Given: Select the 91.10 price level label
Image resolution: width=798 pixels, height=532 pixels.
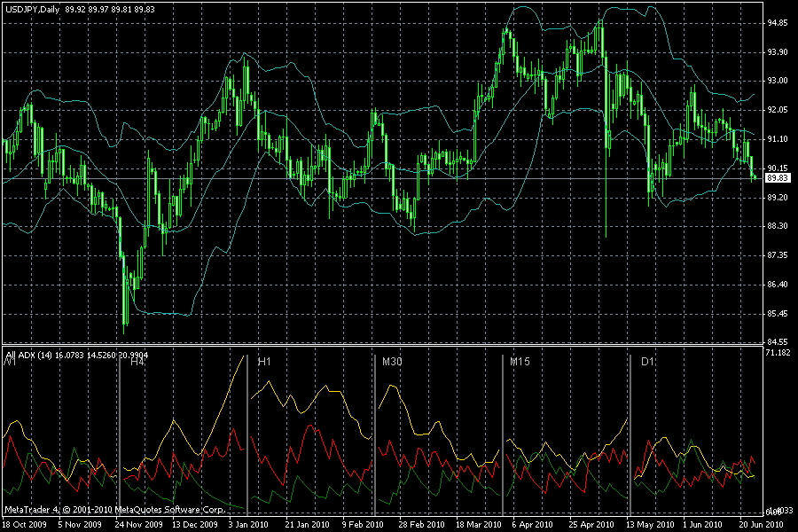Looking at the screenshot, I should 777,139.
